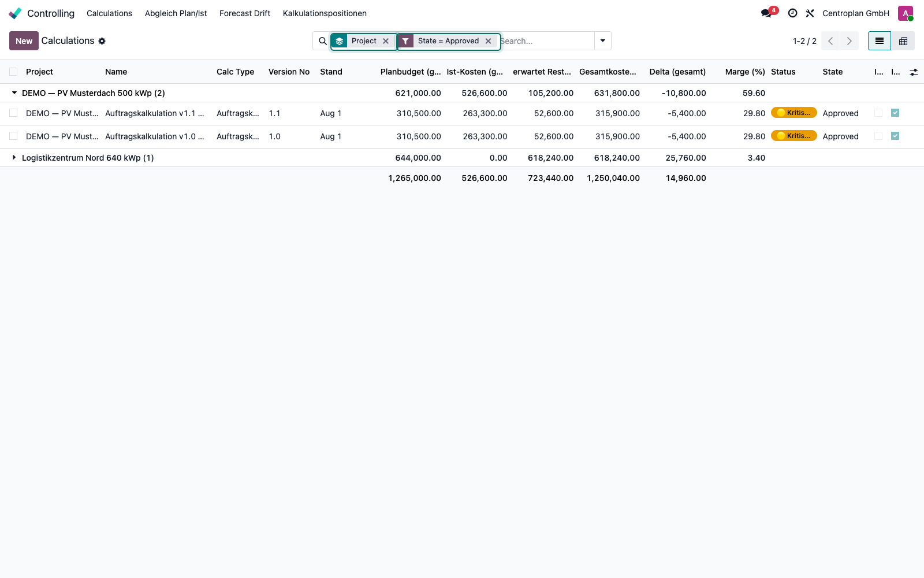Go to previous page of records
This screenshot has width=924, height=578.
coord(830,41)
